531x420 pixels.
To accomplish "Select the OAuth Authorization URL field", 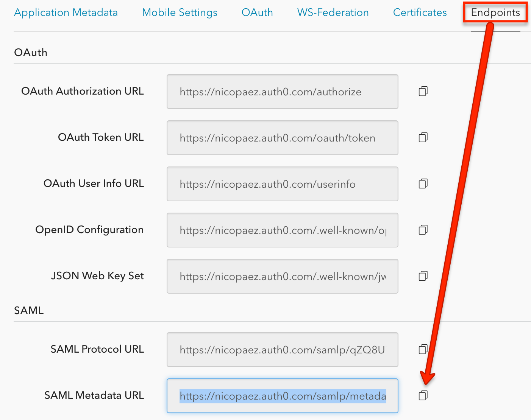I will coord(282,91).
